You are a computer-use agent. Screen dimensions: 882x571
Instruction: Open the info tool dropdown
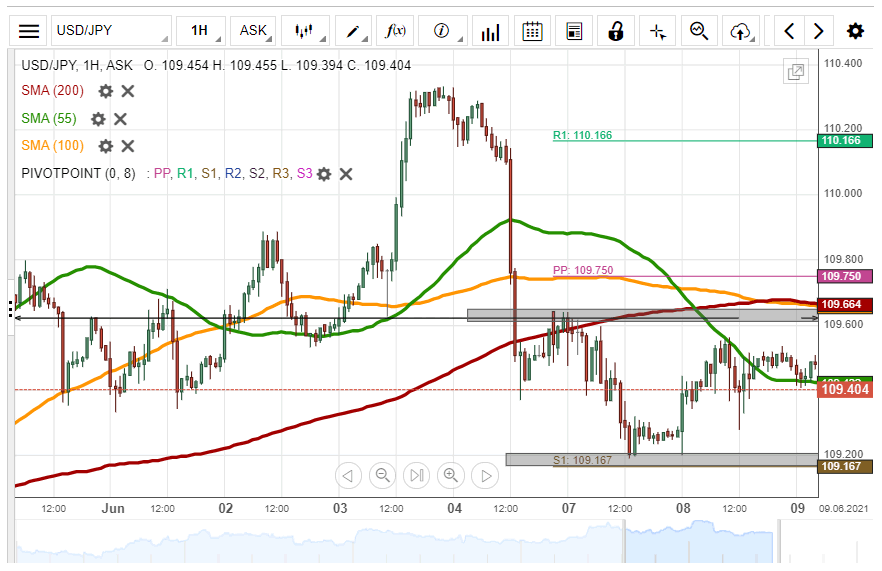point(443,31)
